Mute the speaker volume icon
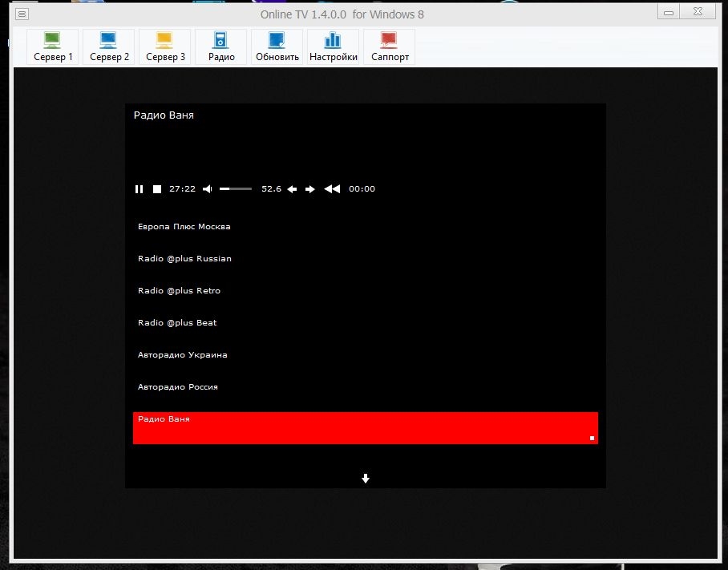Viewport: 728px width, 570px height. [x=208, y=189]
